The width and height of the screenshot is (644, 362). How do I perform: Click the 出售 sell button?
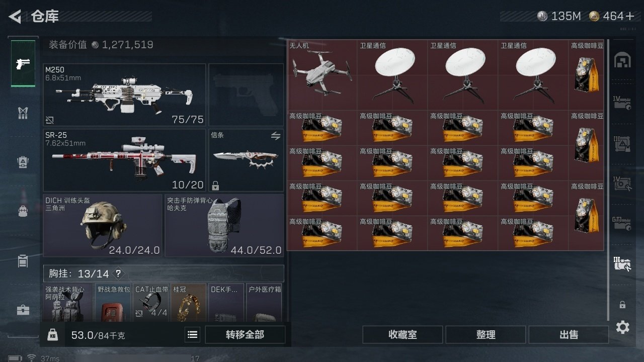pos(569,334)
